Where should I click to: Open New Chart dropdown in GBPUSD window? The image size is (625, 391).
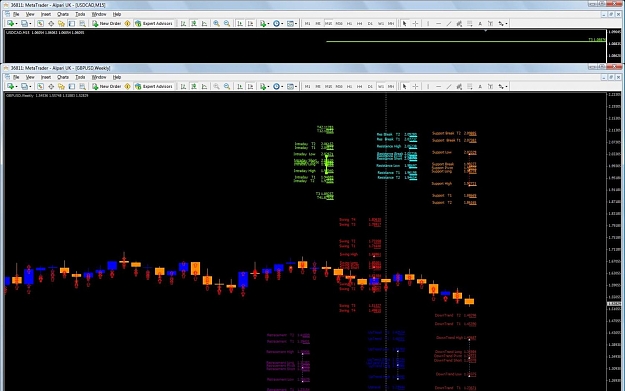coord(16,86)
